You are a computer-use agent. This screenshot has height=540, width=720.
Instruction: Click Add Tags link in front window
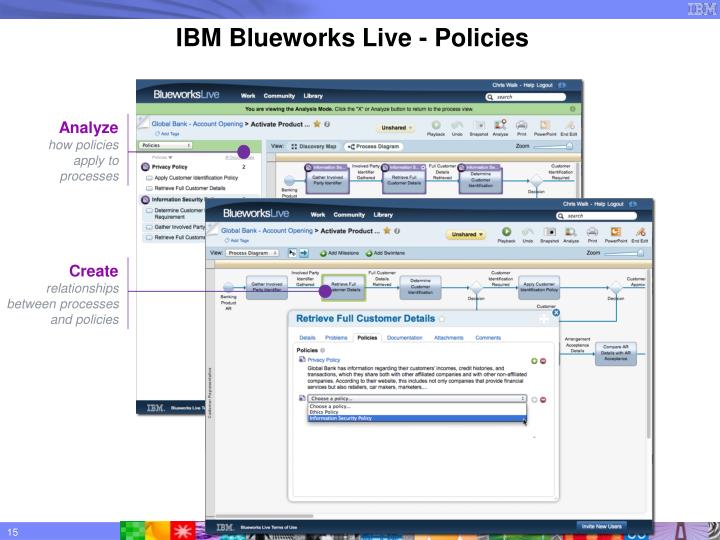[239, 241]
